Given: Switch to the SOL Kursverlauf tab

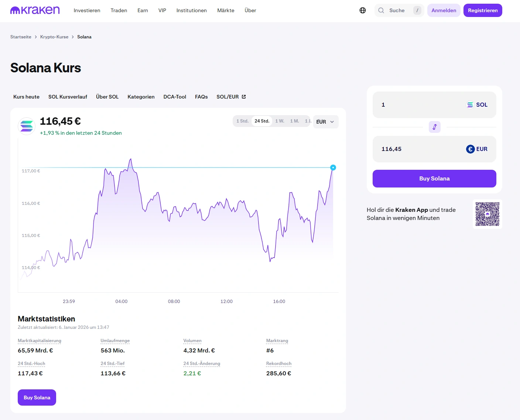Looking at the screenshot, I should click(68, 97).
